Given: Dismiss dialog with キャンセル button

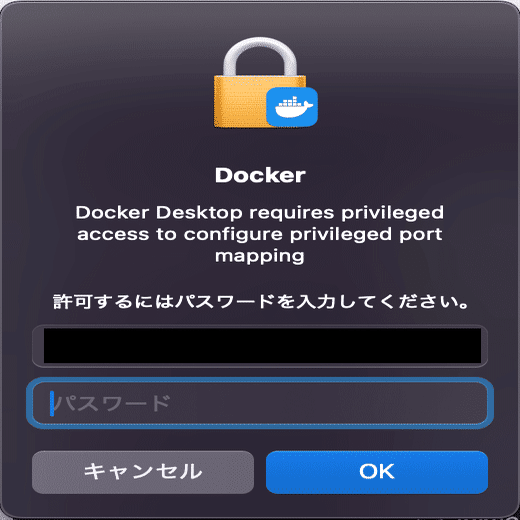Looking at the screenshot, I should click(143, 472).
